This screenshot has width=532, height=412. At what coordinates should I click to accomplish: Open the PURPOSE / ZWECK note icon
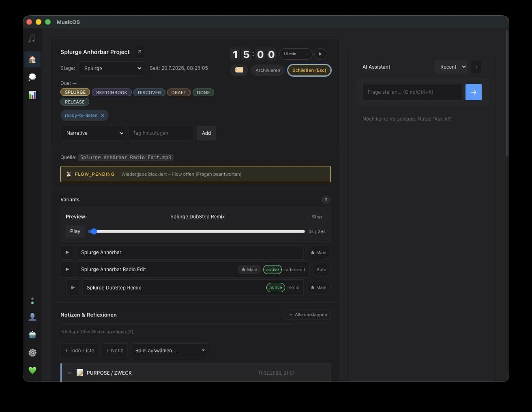pos(80,373)
